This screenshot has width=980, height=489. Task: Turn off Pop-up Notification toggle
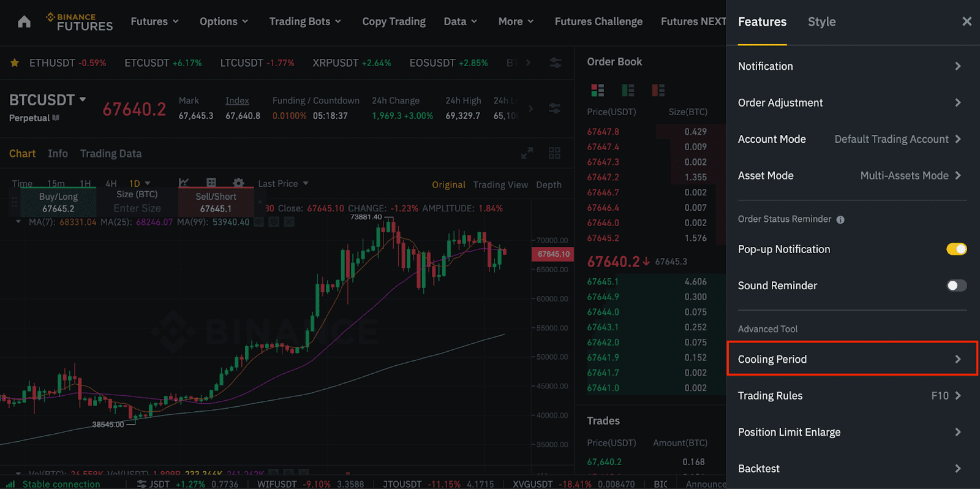[956, 249]
